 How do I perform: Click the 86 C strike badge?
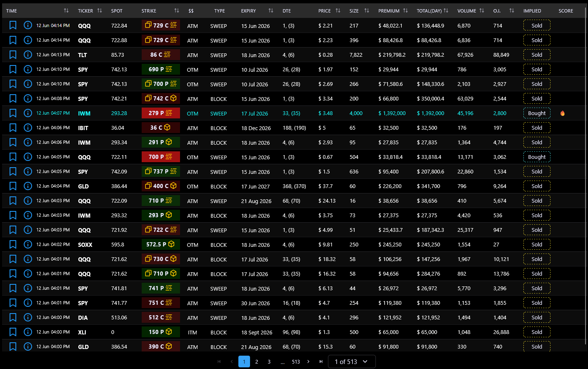coord(160,55)
